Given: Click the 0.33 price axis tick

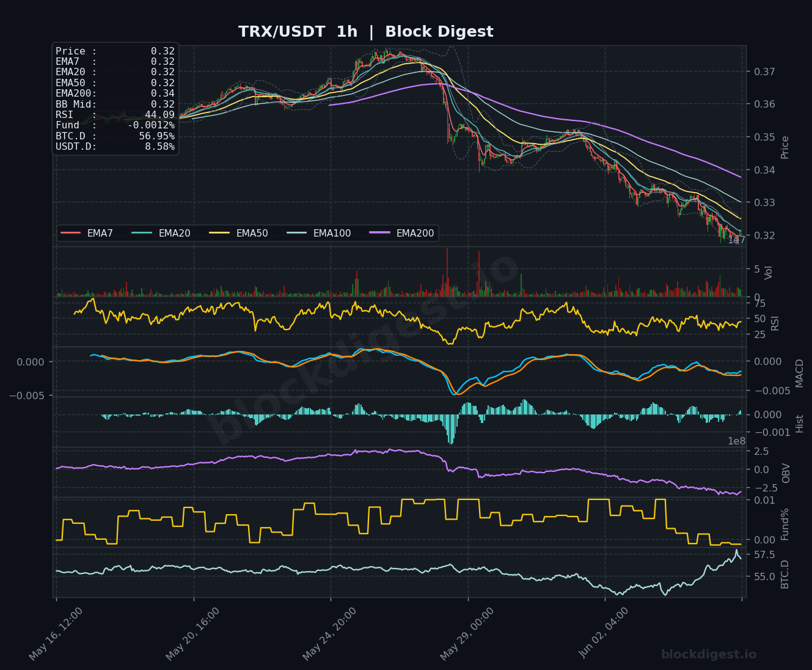Looking at the screenshot, I should click(764, 202).
